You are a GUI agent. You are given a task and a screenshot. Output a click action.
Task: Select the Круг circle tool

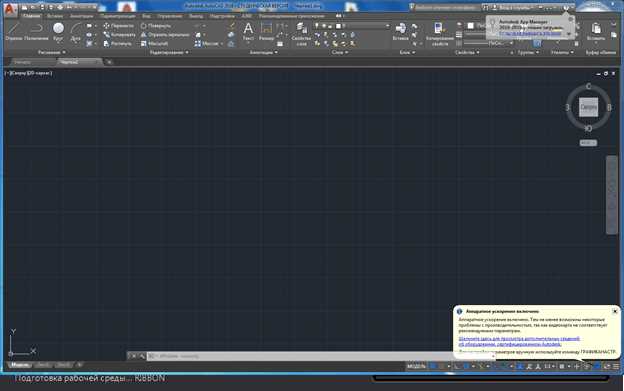tap(58, 31)
